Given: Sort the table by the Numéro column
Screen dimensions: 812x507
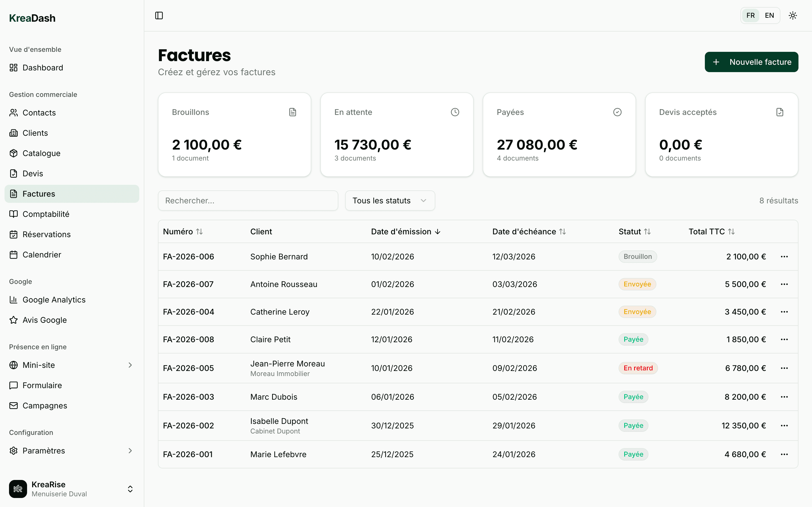Looking at the screenshot, I should point(183,232).
